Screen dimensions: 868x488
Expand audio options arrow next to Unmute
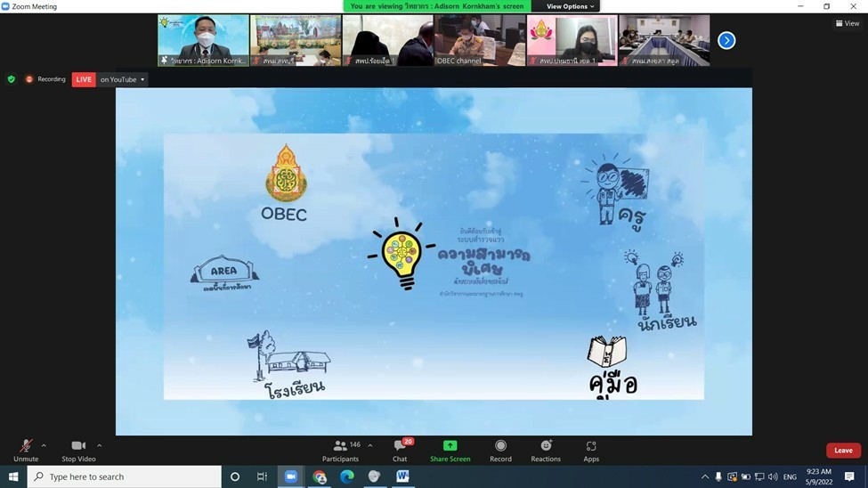click(x=44, y=445)
